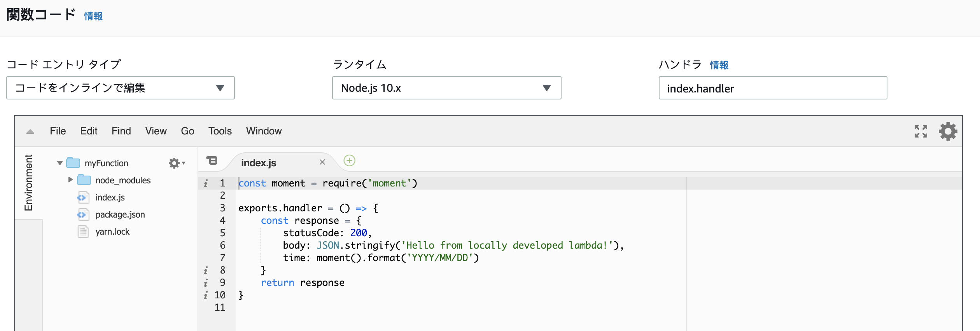Screen dimensions: 980x331
Task: Add a new tab with plus icon
Action: (349, 160)
